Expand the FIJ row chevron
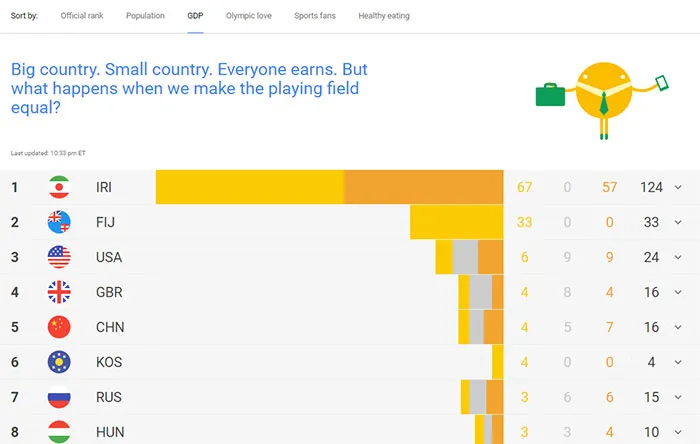Screen dimensions: 700x444 678,222
